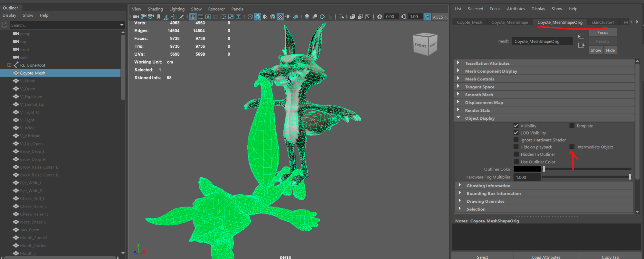The width and height of the screenshot is (644, 259).
Task: Open the Attribute Editor Attributes menu
Action: click(516, 9)
